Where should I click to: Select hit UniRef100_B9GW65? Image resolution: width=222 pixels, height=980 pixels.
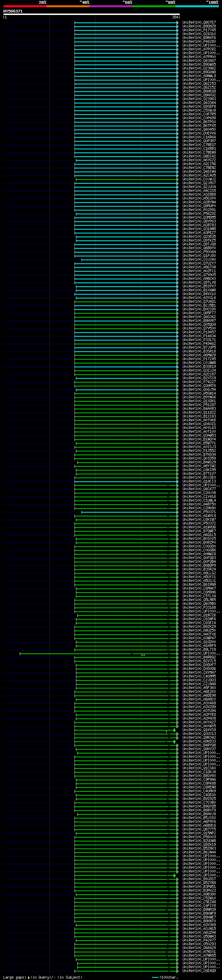click(199, 64)
